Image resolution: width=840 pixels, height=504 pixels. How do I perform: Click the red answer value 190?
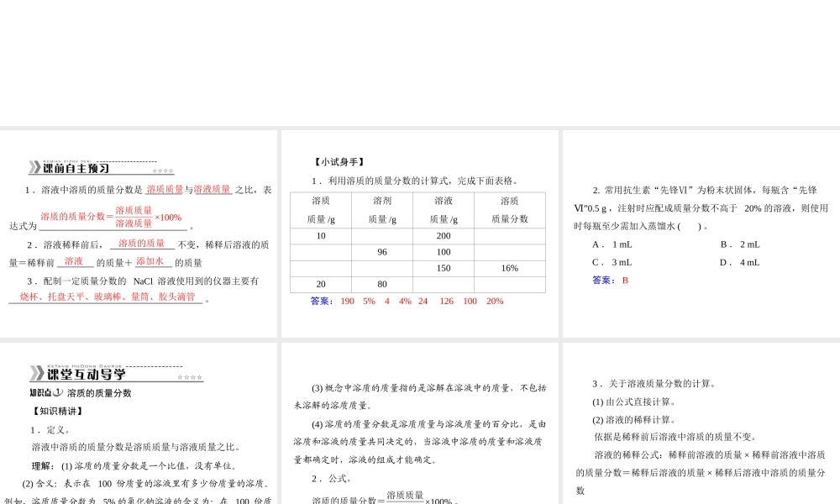click(347, 302)
